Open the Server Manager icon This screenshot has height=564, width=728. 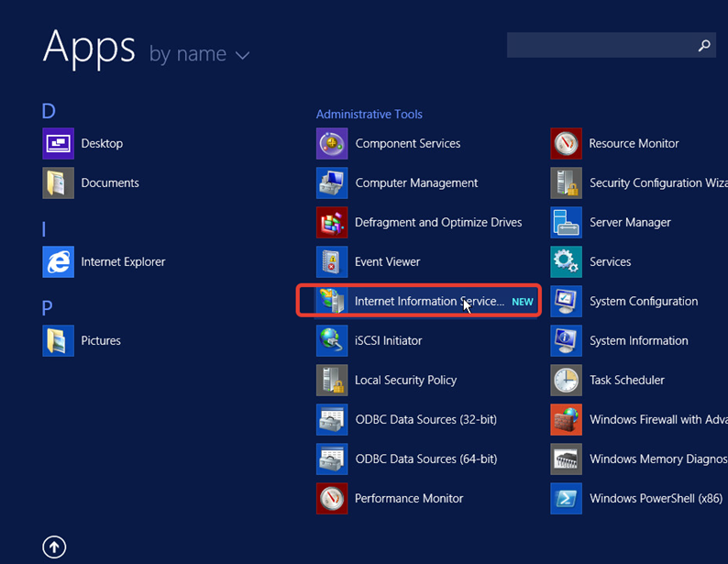(x=566, y=222)
